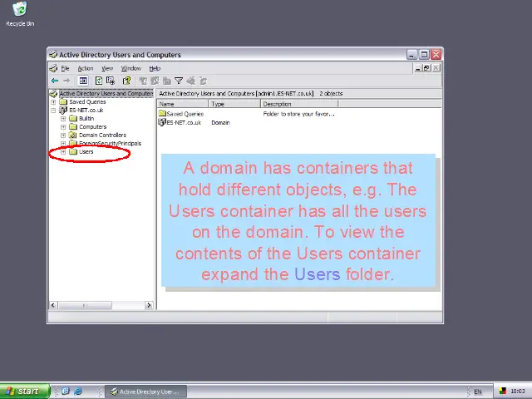Open the View menu
532x399 pixels.
click(107, 68)
